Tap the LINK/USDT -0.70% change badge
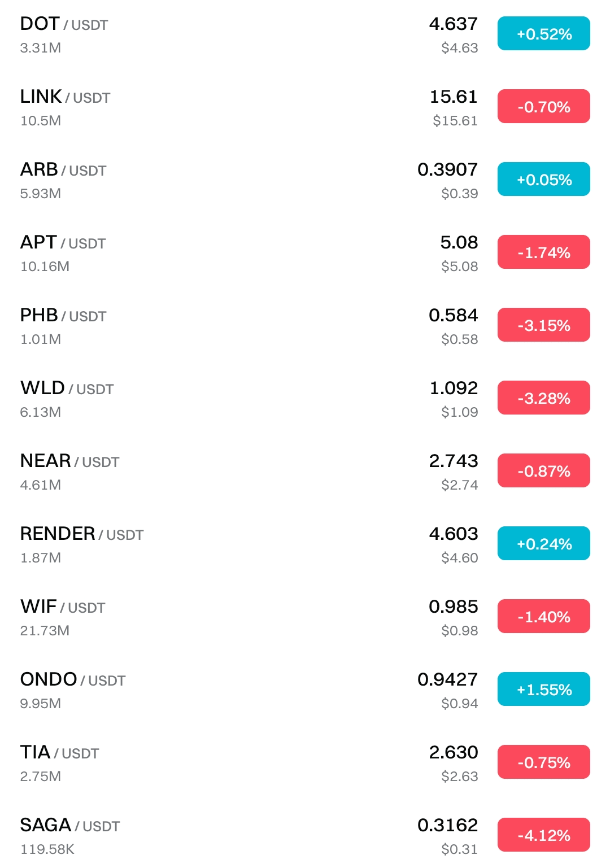 (x=543, y=107)
